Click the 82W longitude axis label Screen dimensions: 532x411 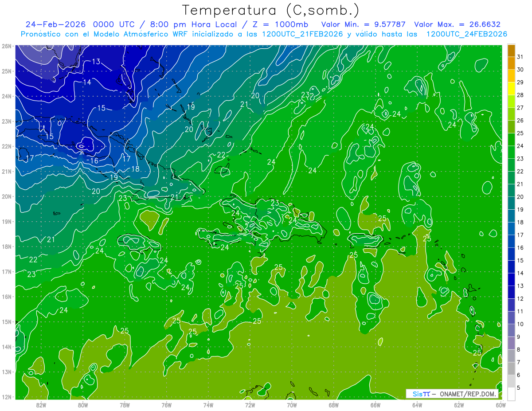click(41, 405)
